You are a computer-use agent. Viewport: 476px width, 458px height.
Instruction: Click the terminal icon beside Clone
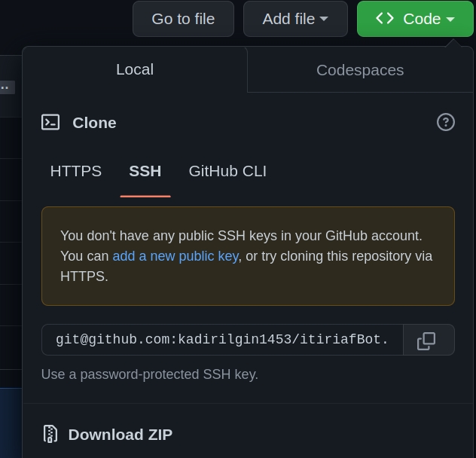[x=50, y=122]
